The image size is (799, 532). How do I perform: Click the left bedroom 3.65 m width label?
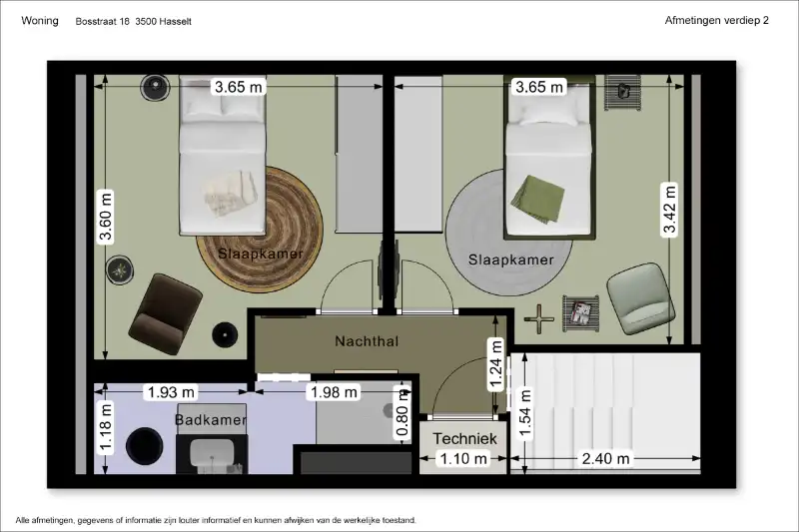[239, 87]
